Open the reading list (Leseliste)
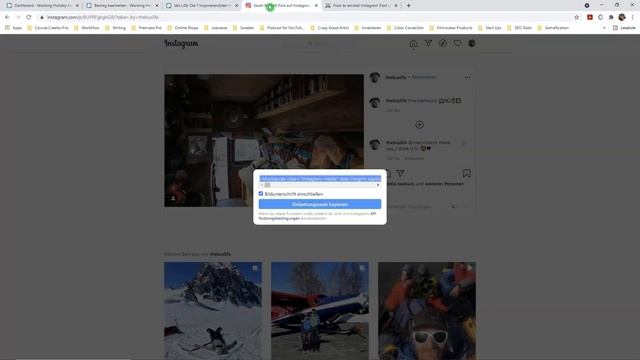The width and height of the screenshot is (640, 360). [x=624, y=28]
